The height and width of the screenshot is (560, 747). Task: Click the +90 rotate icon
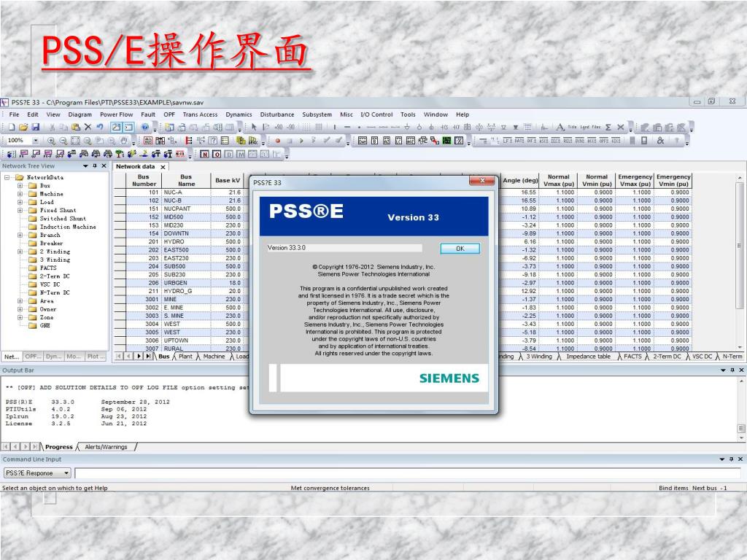tap(278, 127)
